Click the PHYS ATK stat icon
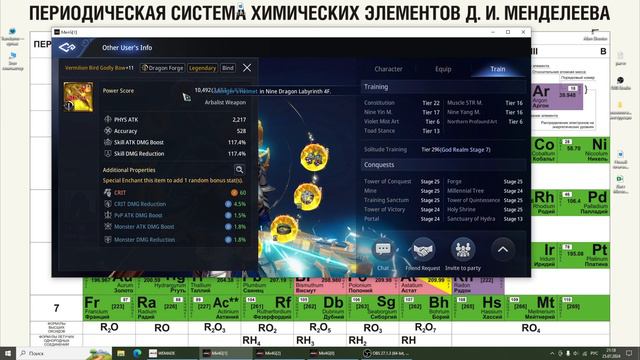Viewport: 640px width, 360px height. (108, 119)
